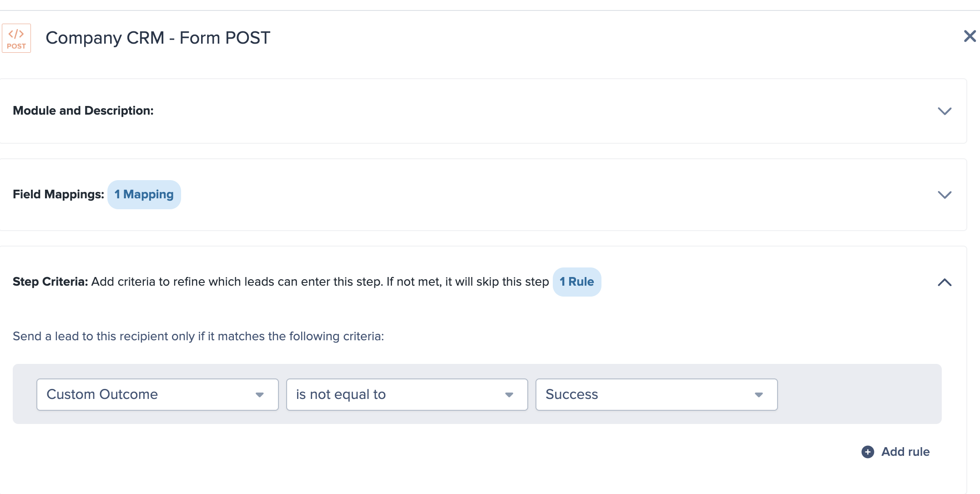980x494 pixels.
Task: Click the Add rule text link
Action: pyautogui.click(x=905, y=452)
